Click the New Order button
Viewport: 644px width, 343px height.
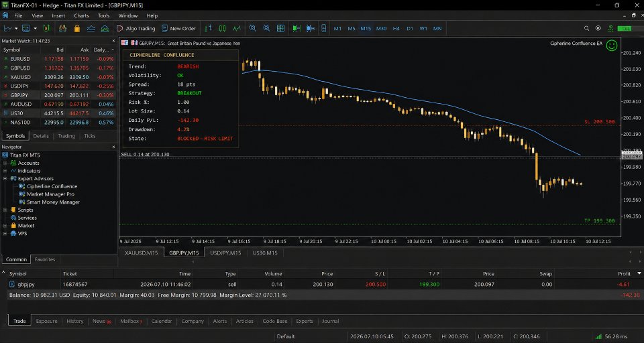(178, 28)
